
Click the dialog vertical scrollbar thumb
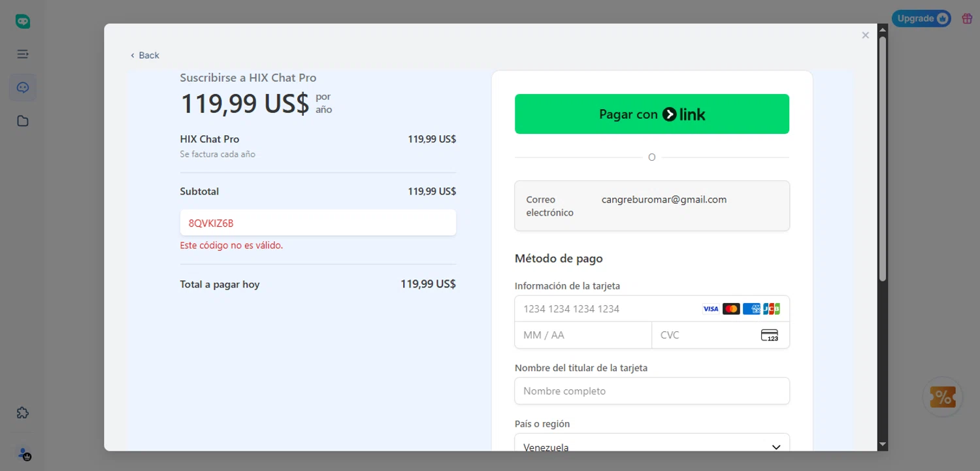coord(883,159)
